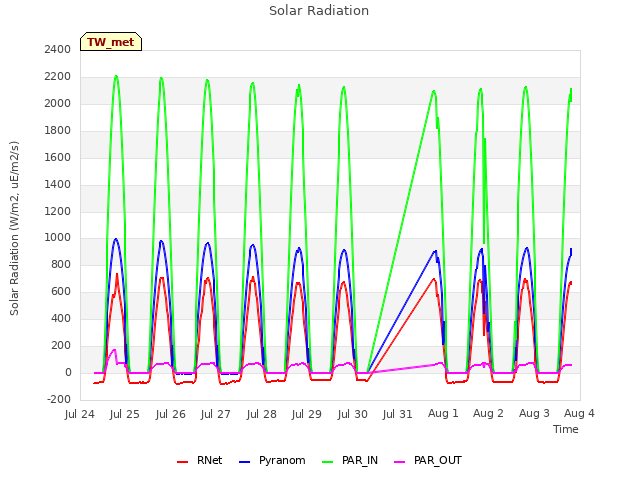Click the magenta PAR_OUT legend color marker
The height and width of the screenshot is (480, 640).
400,462
